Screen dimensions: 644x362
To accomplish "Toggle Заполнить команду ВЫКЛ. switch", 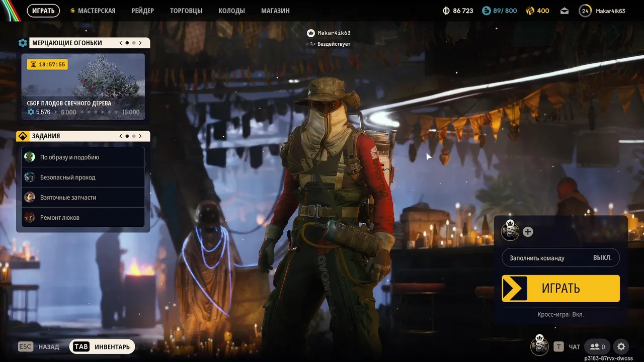I will click(560, 257).
